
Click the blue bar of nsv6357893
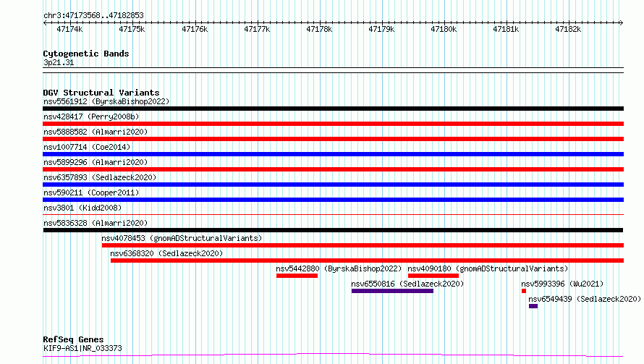333,185
